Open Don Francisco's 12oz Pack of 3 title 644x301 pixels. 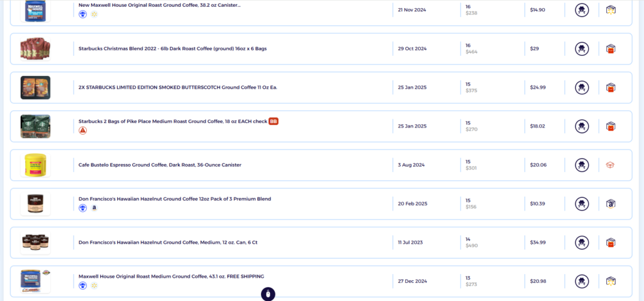pos(175,199)
